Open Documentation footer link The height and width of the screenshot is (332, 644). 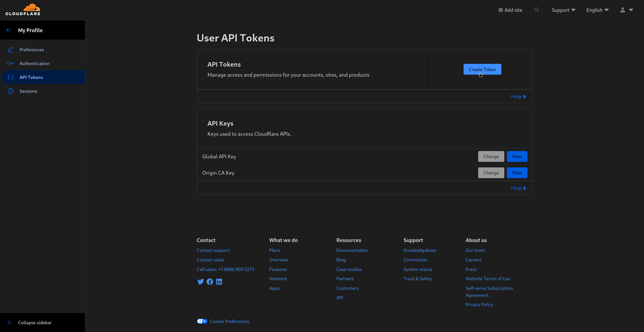pyautogui.click(x=352, y=250)
